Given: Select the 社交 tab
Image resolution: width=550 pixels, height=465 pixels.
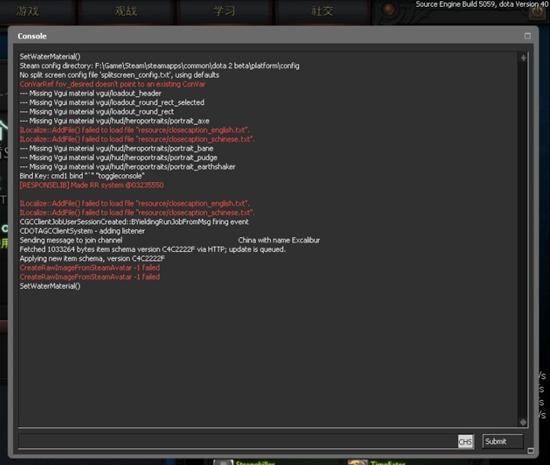Looking at the screenshot, I should coord(322,11).
